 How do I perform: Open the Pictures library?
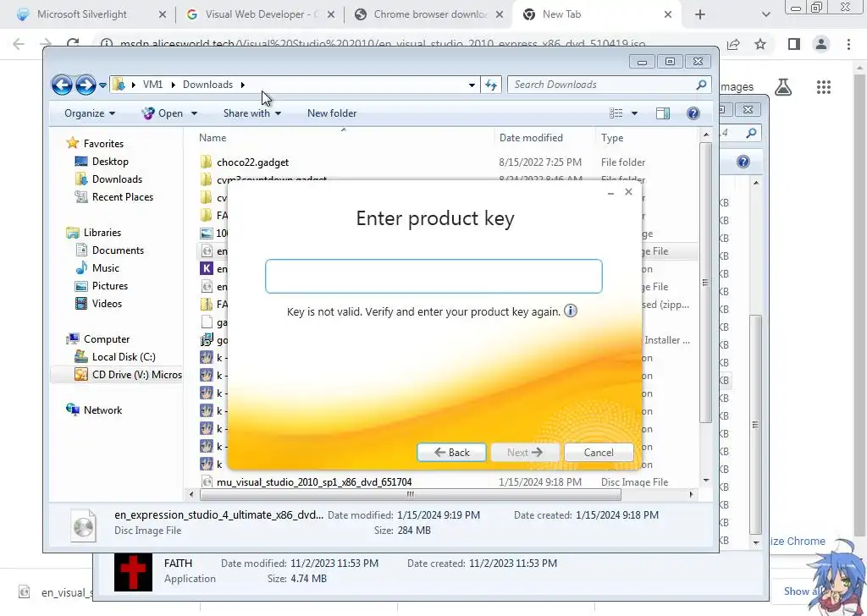pos(110,286)
